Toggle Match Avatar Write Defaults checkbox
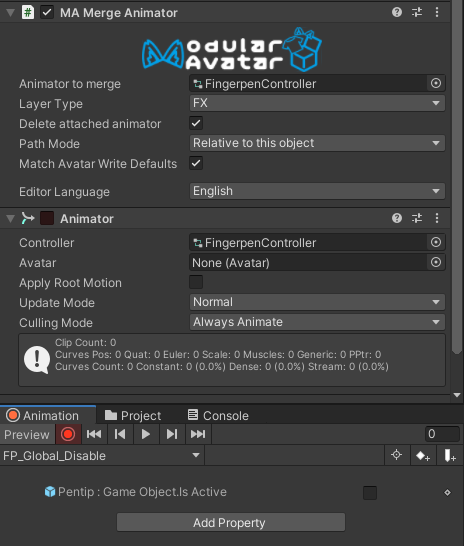This screenshot has height=546, width=464. pyautogui.click(x=196, y=163)
